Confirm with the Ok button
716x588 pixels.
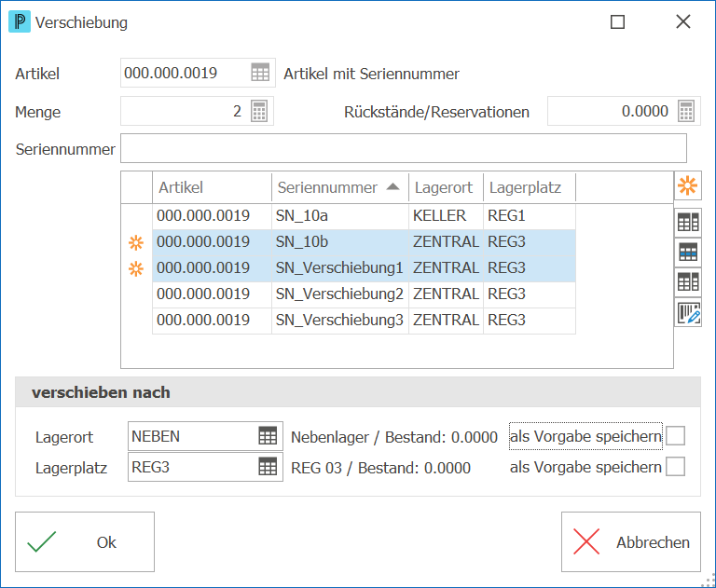pyautogui.click(x=85, y=542)
